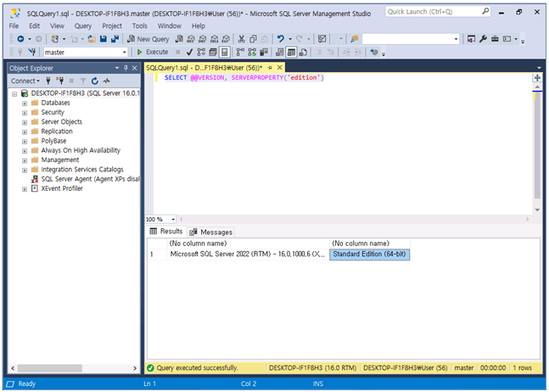The image size is (549, 392).
Task: Click the Navigate Backward arrow icon
Action: (20, 39)
